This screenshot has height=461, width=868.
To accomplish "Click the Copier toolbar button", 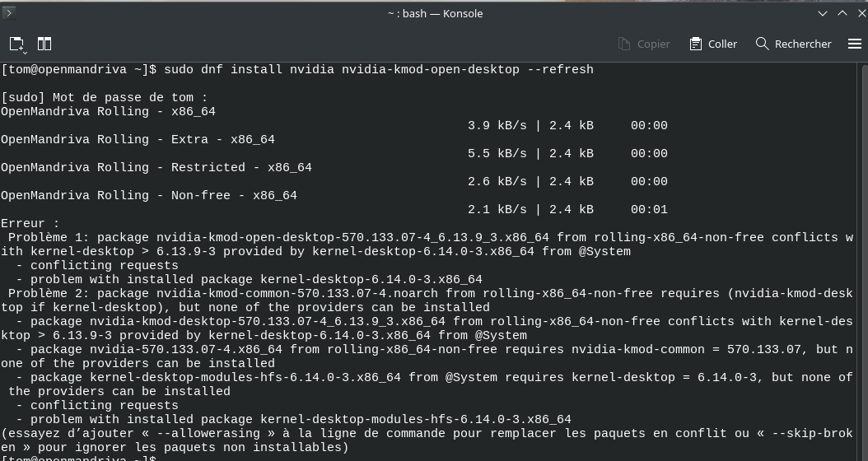I will [644, 44].
